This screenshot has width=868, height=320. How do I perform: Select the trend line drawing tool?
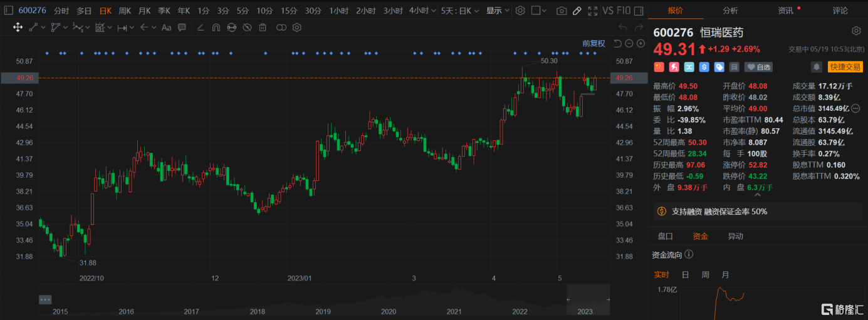point(33,27)
